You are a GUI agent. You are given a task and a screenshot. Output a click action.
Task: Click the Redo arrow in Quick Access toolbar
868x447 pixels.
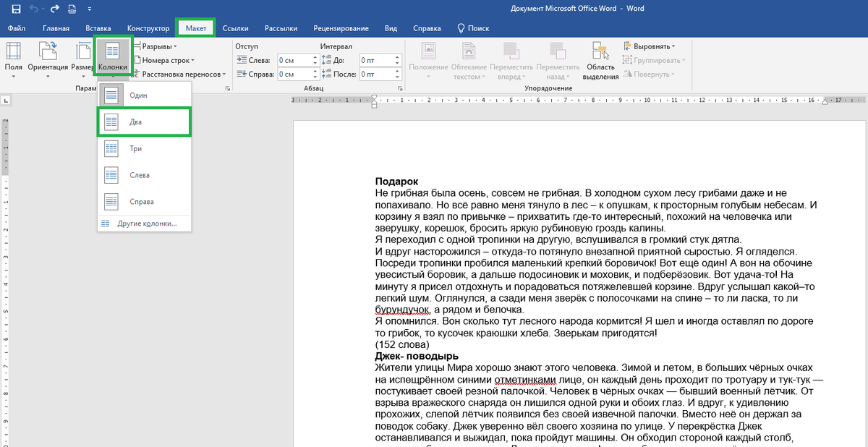pos(54,9)
